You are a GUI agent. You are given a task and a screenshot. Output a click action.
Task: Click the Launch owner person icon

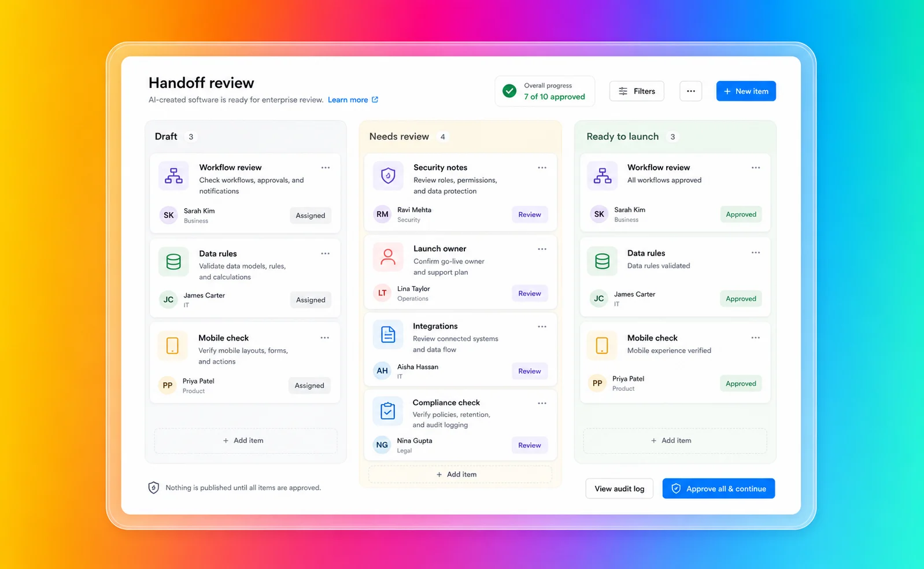click(x=388, y=257)
